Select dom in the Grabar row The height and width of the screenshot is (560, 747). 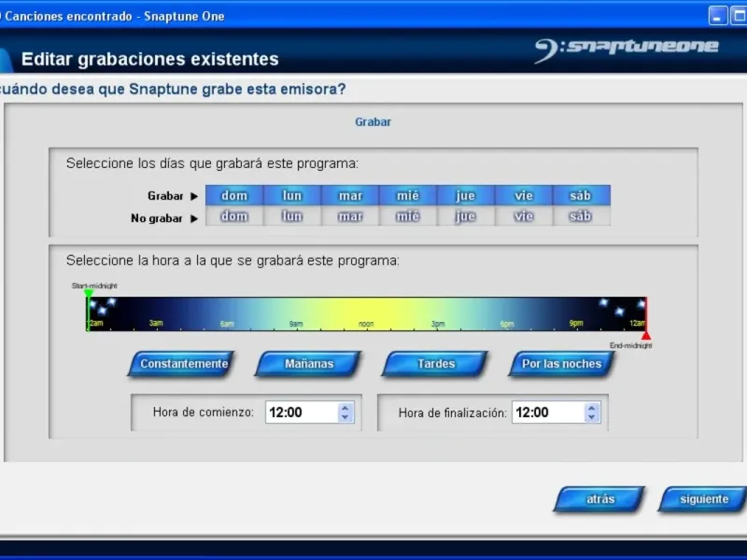pos(234,195)
